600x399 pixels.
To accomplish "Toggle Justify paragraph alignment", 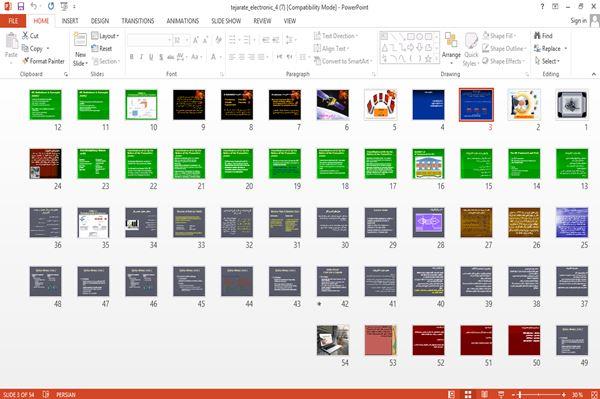I will [x=261, y=57].
